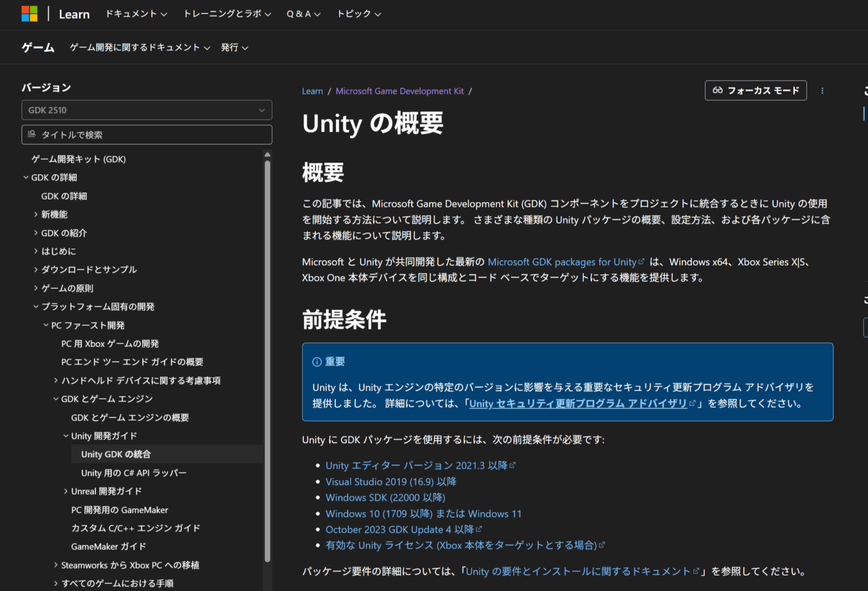
Task: Open the Unity セキュリティ更新プログラム アドバイザリ link
Action: (578, 403)
